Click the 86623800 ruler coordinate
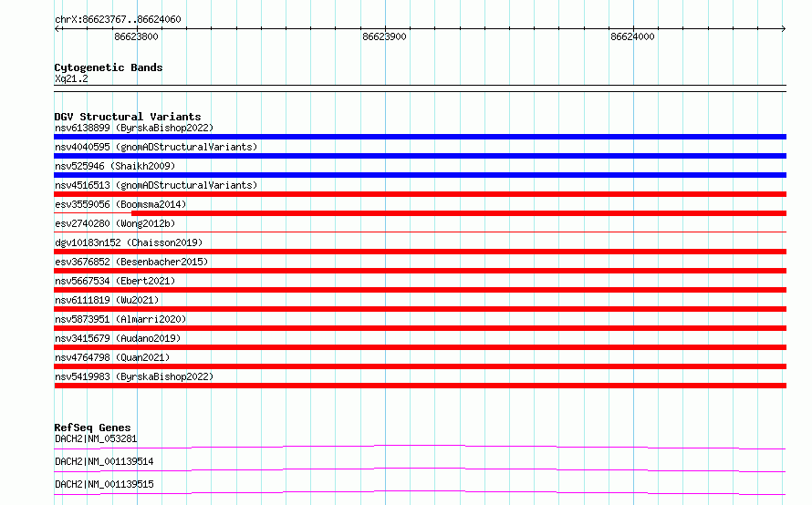The image size is (812, 505). coord(136,36)
